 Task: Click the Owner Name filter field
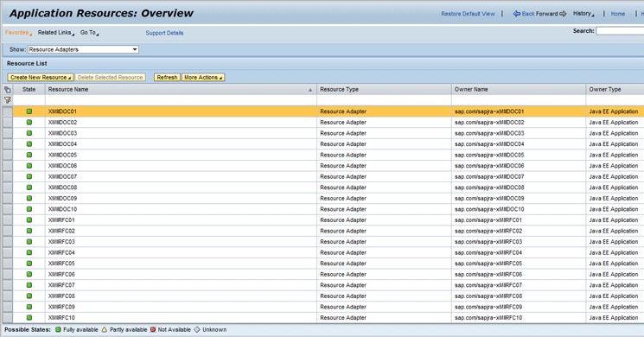click(519, 100)
